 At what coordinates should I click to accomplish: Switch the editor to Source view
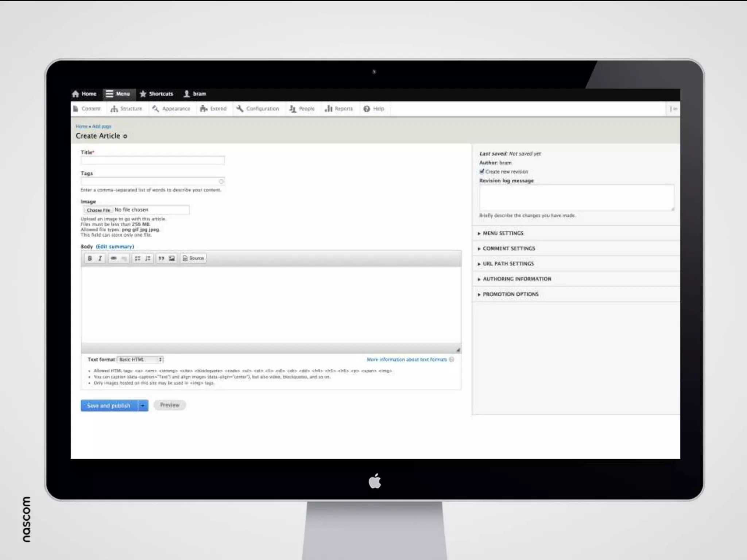(x=193, y=258)
